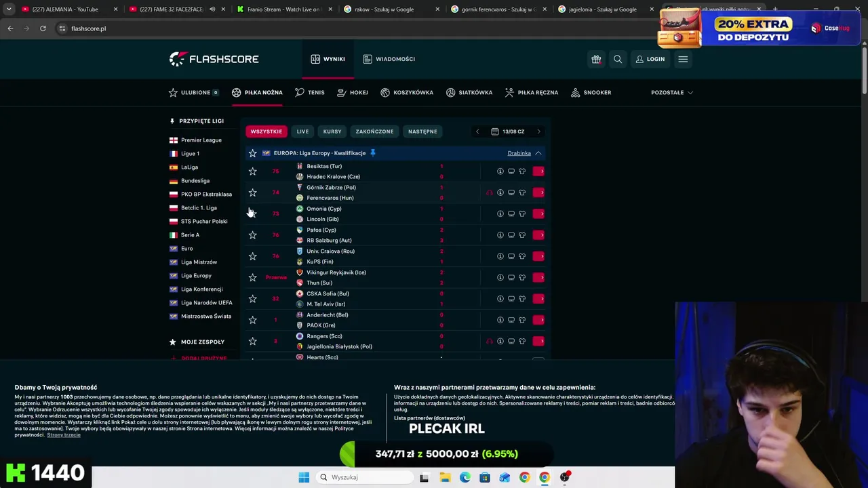
Task: Favorite Univ. Craiova vs KuPS match
Action: click(x=252, y=256)
